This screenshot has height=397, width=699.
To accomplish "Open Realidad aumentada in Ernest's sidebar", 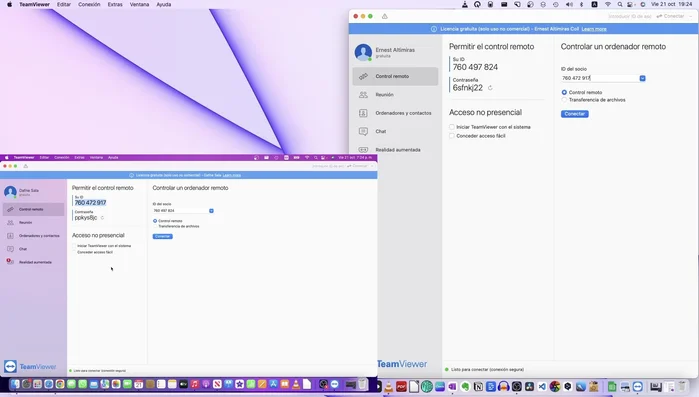I will click(395, 150).
